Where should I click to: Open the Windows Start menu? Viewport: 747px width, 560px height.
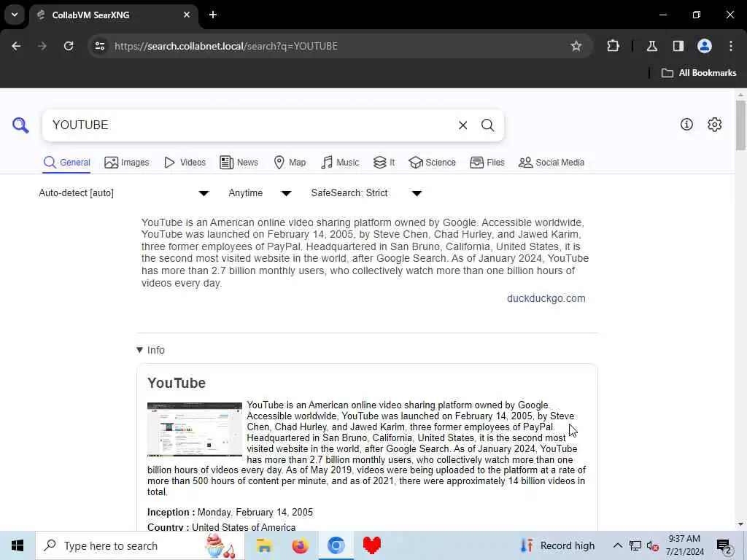tap(18, 545)
